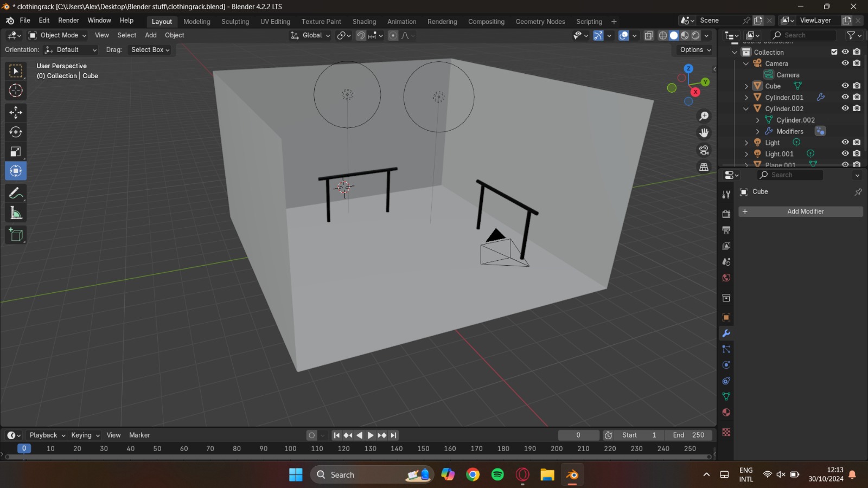Toggle visibility of Cylinder.001
This screenshot has width=868, height=488.
(x=845, y=97)
